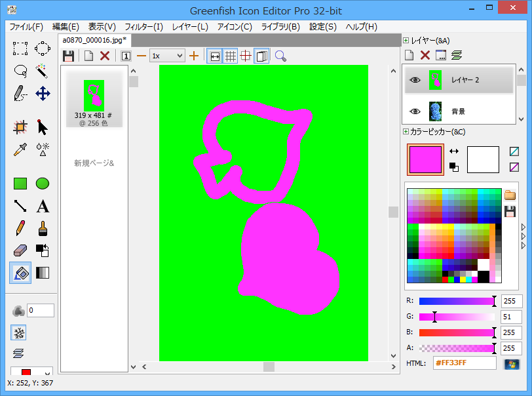Image resolution: width=532 pixels, height=396 pixels.
Task: Toggle the grid display button
Action: [x=230, y=56]
